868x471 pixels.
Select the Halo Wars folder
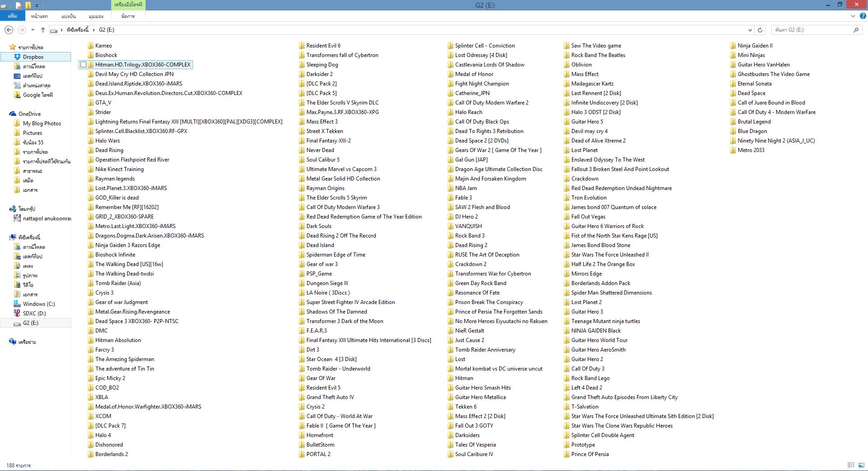click(x=108, y=141)
